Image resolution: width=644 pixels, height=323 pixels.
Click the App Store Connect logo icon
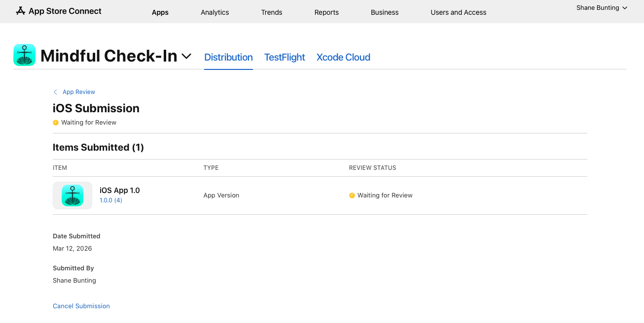[x=21, y=11]
